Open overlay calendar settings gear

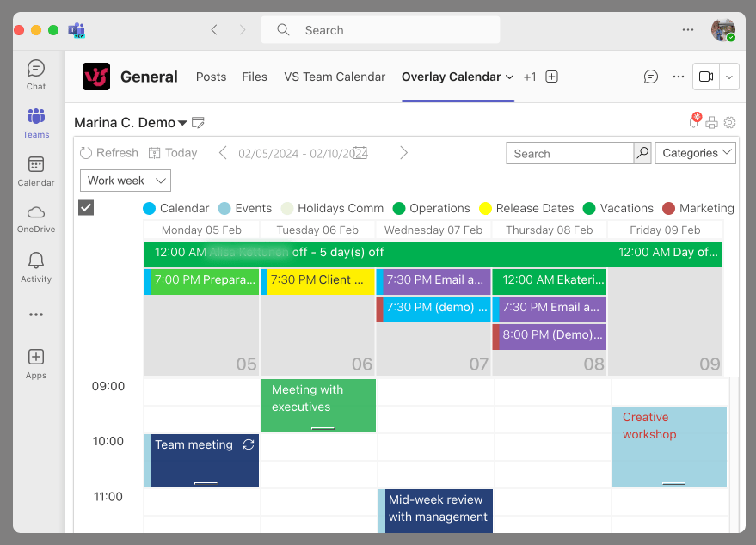pos(730,122)
